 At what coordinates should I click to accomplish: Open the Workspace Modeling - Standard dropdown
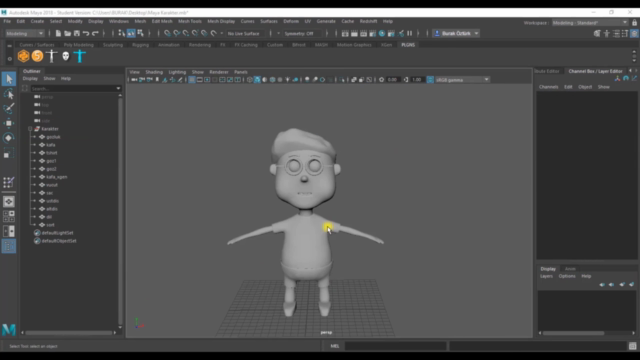(x=590, y=22)
